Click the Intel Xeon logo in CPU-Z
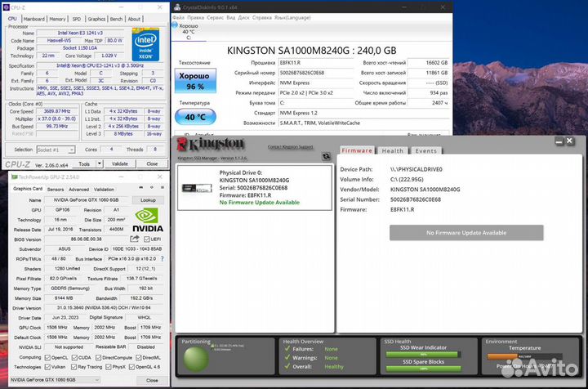This screenshot has width=588, height=389. click(145, 44)
